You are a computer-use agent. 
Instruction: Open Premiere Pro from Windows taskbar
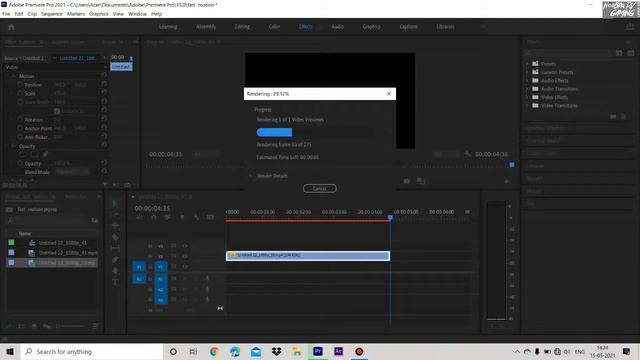tap(318, 351)
